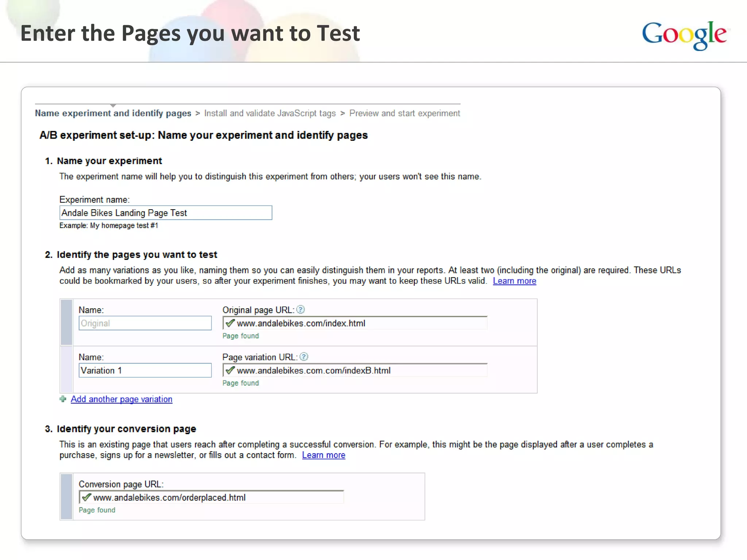This screenshot has height=560, width=747.
Task: Open Add another page variation link
Action: pos(121,399)
